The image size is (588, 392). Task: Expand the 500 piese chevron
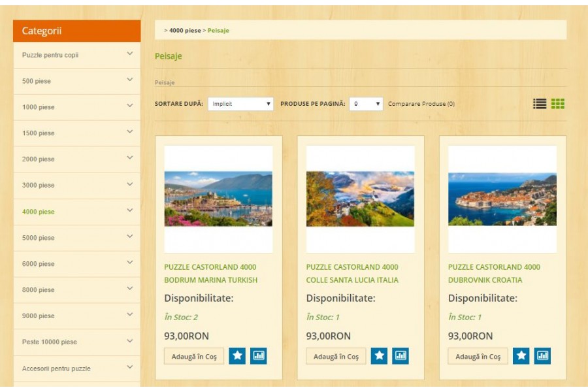click(130, 80)
